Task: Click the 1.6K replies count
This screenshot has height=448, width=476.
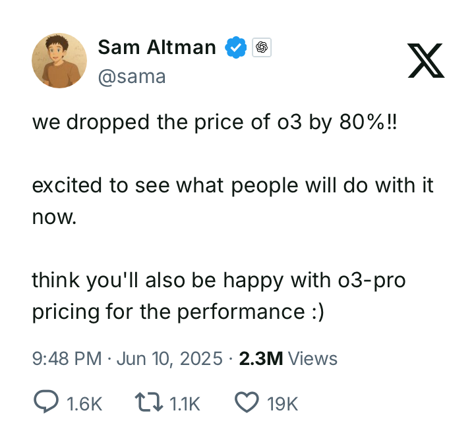Action: (x=84, y=404)
